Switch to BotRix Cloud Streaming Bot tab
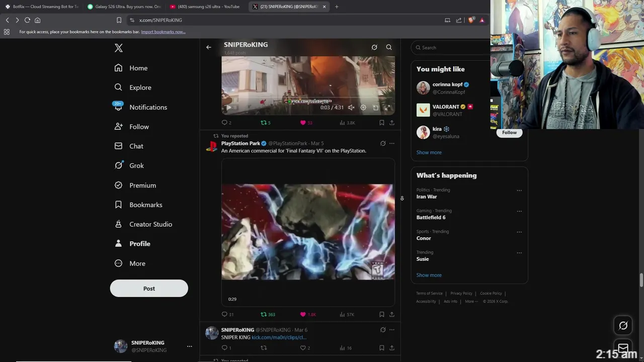This screenshot has width=644, height=362. click(42, 7)
